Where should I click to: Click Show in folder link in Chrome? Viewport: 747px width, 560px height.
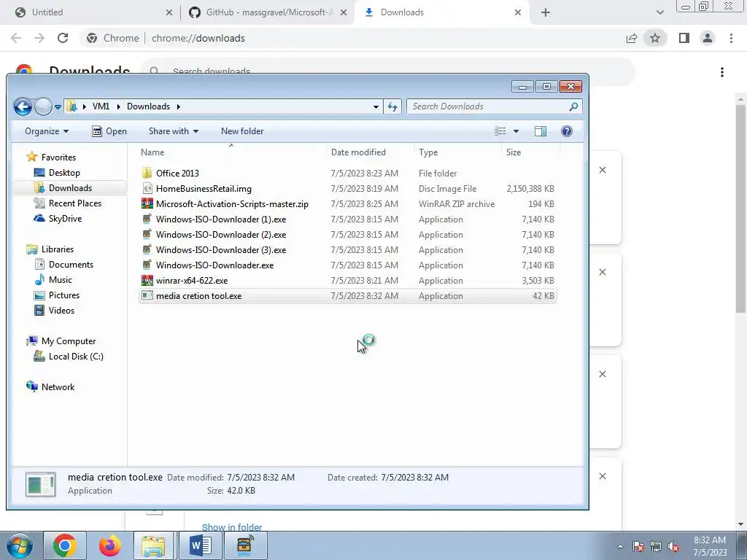[232, 527]
